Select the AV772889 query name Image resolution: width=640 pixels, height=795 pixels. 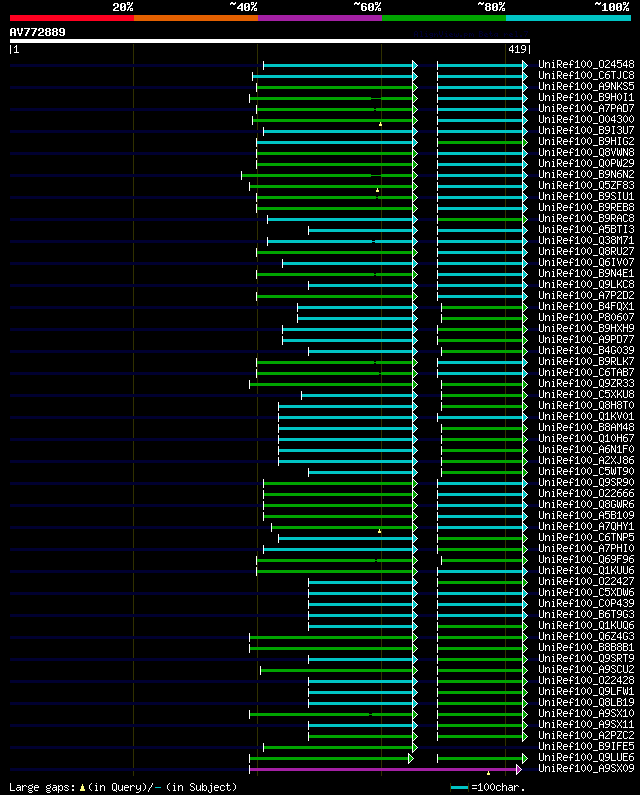pyautogui.click(x=38, y=32)
